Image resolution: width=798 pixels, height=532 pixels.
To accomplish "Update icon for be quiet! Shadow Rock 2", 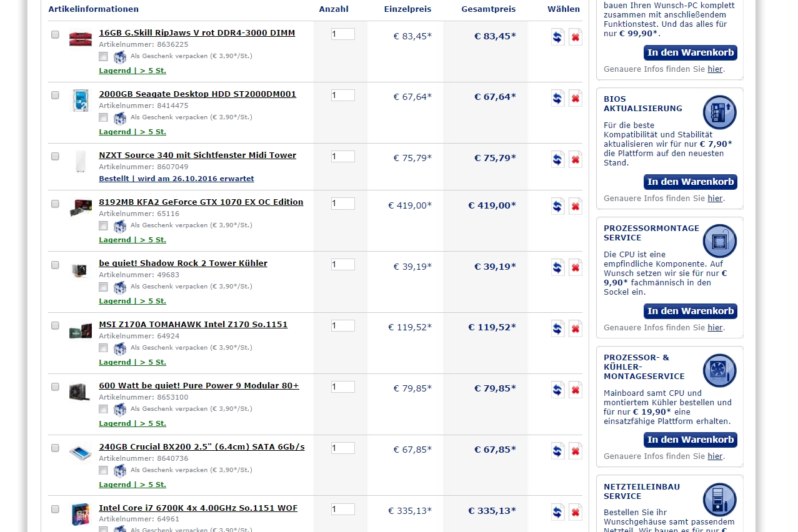I will pyautogui.click(x=557, y=267).
